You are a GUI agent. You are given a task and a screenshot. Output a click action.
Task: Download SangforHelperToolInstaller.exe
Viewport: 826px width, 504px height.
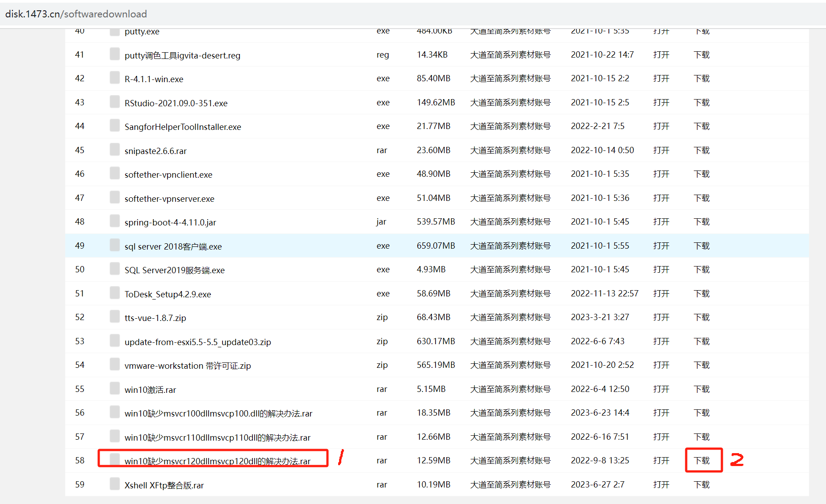pyautogui.click(x=702, y=126)
